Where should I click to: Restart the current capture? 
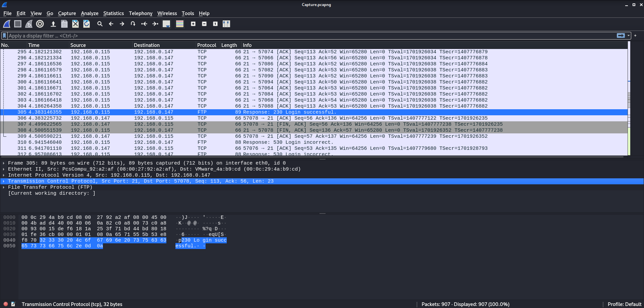click(29, 24)
